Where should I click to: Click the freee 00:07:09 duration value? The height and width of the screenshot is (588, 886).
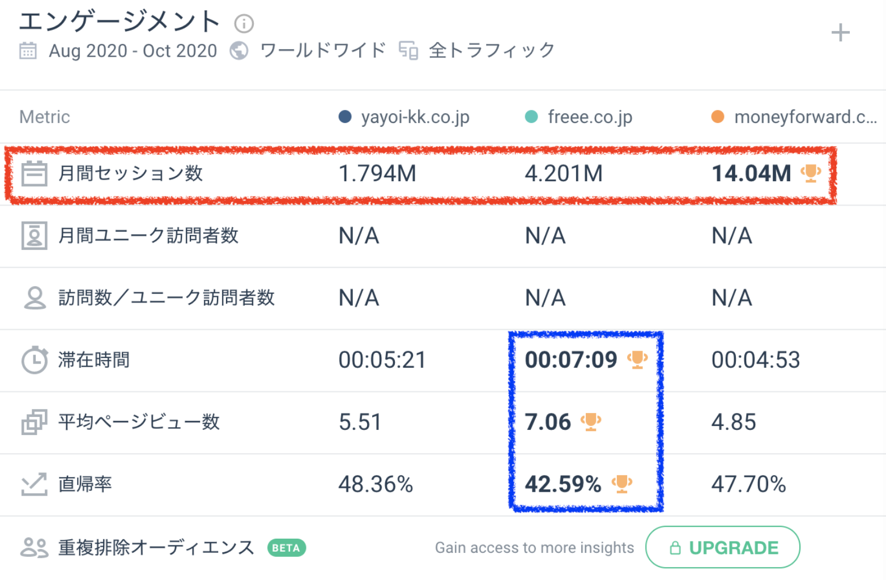[x=570, y=360]
